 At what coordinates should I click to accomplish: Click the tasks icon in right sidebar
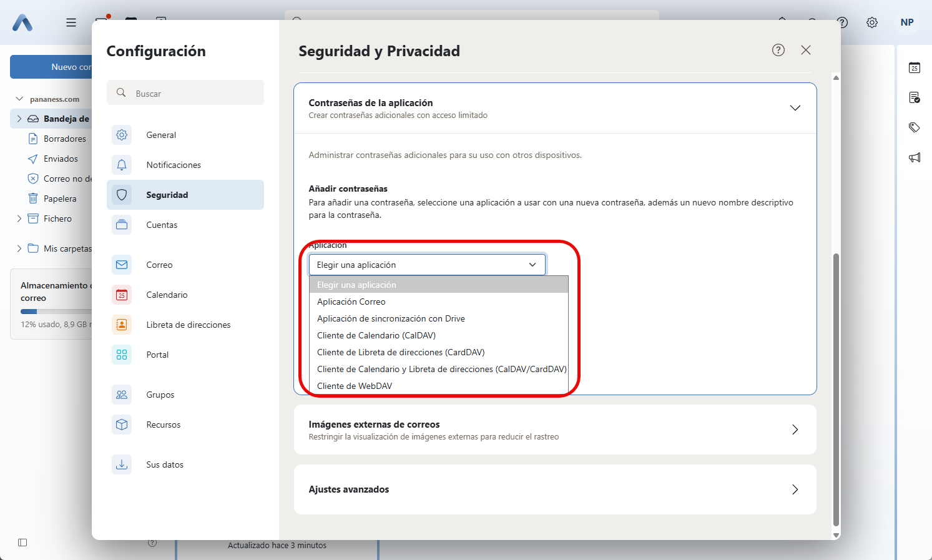(x=915, y=97)
